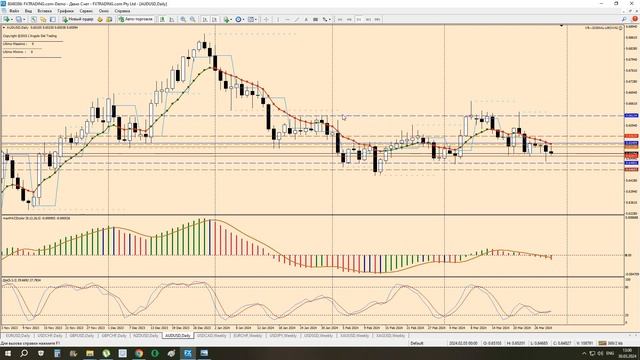Switch to the USDCAD,Weekly chart tab

211,336
